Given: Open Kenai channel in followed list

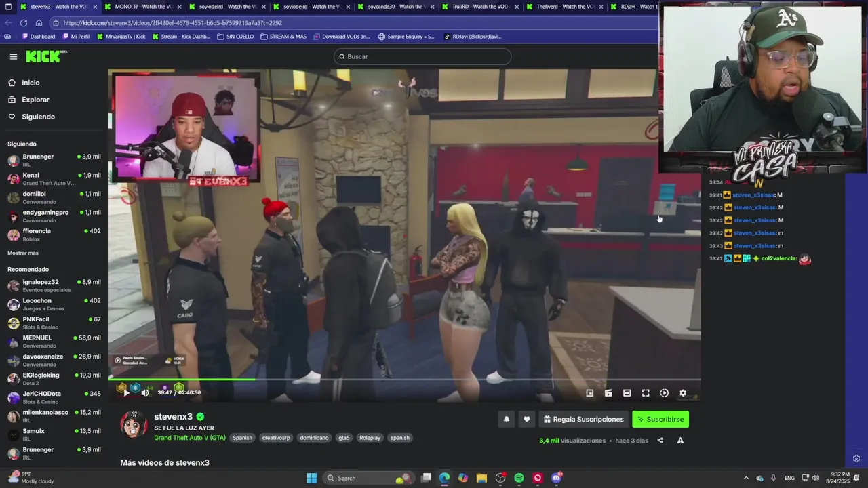Looking at the screenshot, I should pos(54,179).
